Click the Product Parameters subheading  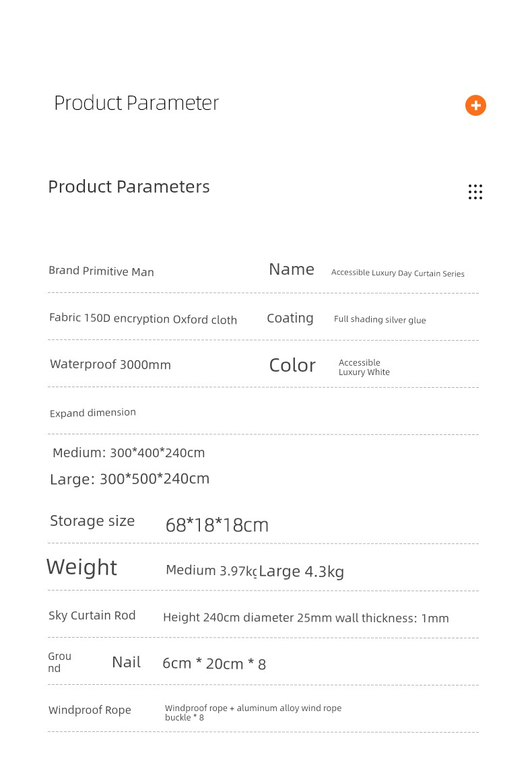point(129,187)
